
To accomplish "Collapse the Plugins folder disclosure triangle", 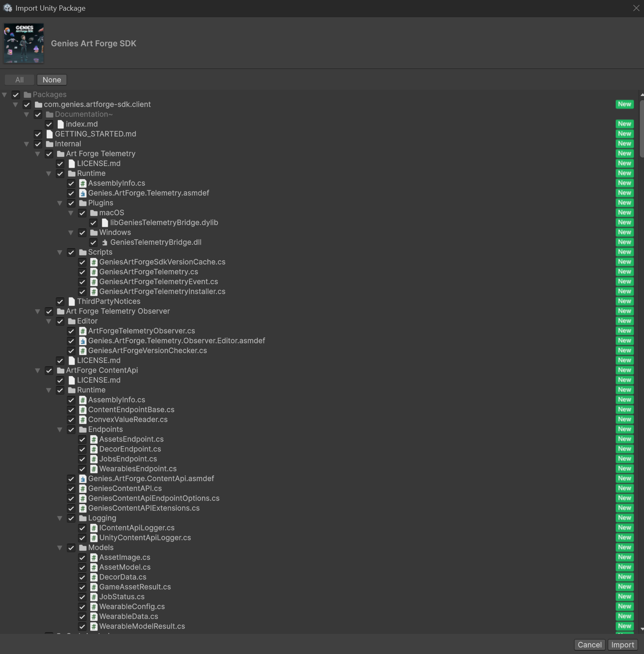I will (60, 203).
